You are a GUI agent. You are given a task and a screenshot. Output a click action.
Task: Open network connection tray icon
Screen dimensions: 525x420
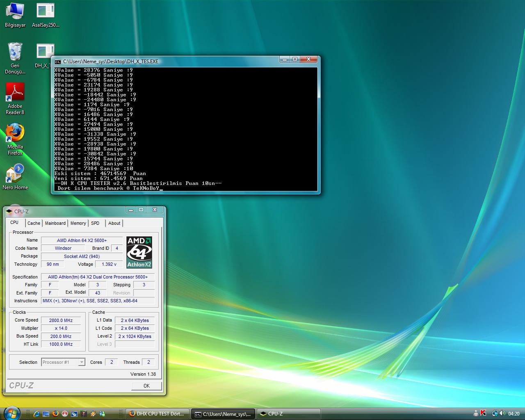[495, 413]
